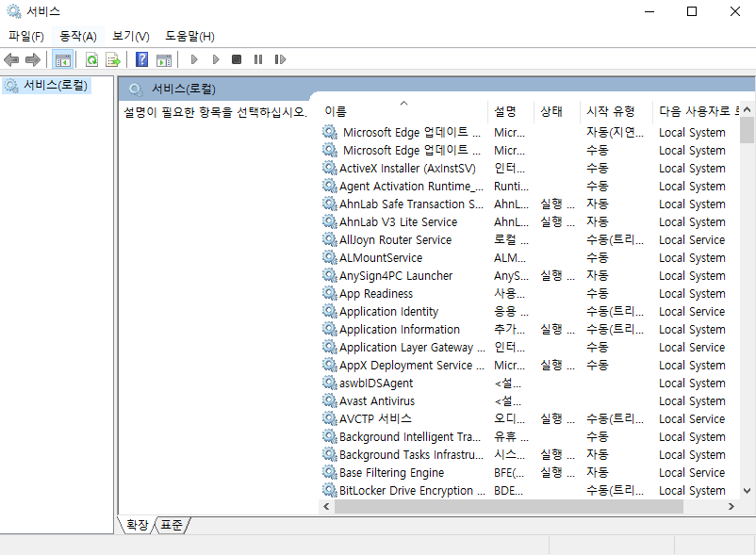Screen dimensions: 756x555
Task: Click gear icon of ActiveX Installer row
Action: (x=330, y=168)
